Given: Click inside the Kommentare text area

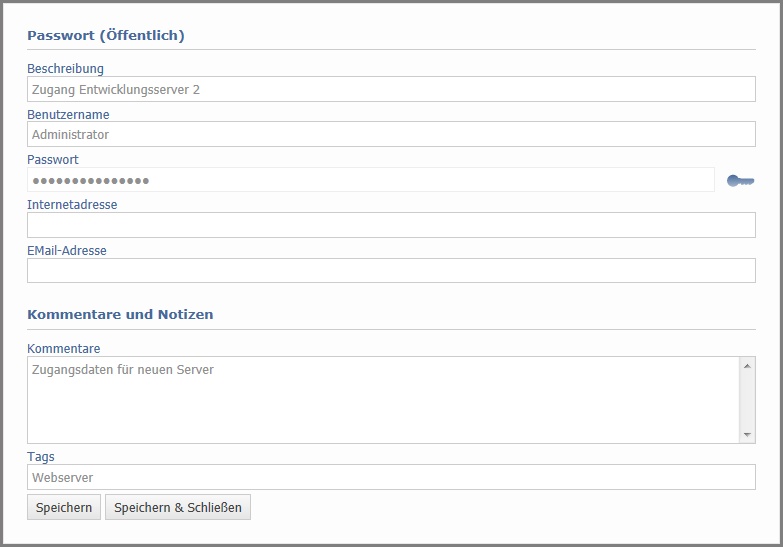Looking at the screenshot, I should pos(383,400).
